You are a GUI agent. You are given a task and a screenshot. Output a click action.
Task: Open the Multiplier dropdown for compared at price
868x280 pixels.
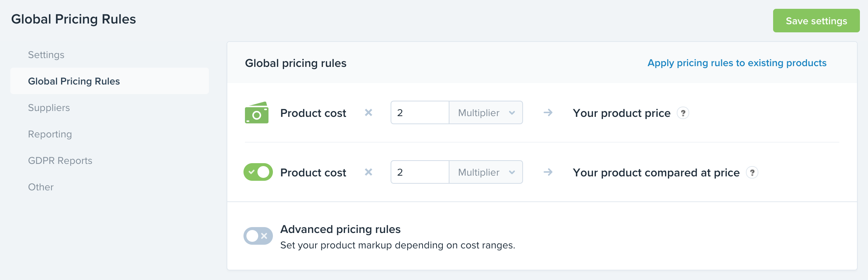point(485,172)
